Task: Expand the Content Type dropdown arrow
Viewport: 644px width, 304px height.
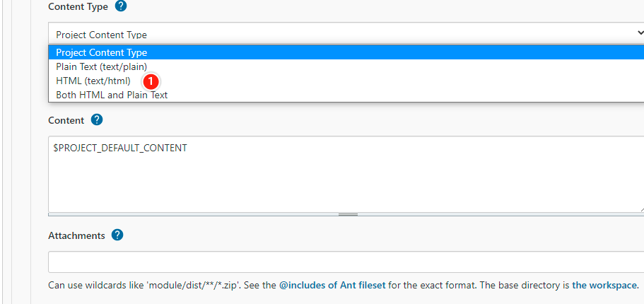Action: 639,33
